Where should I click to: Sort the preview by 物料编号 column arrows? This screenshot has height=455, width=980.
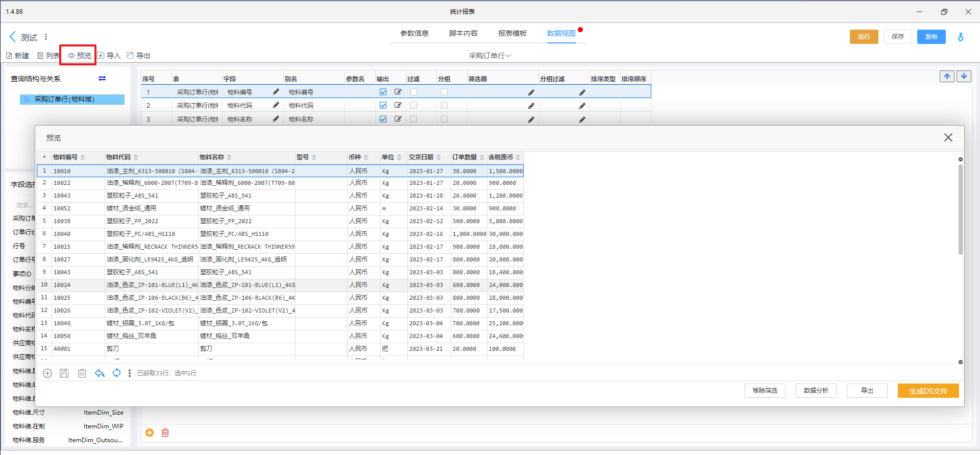tap(83, 157)
